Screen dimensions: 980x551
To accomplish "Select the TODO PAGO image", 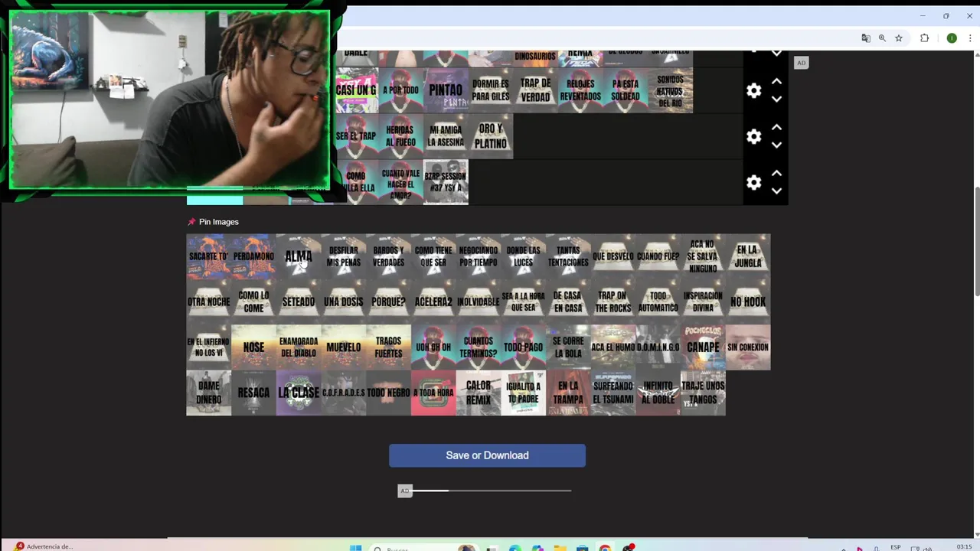I will click(x=524, y=347).
